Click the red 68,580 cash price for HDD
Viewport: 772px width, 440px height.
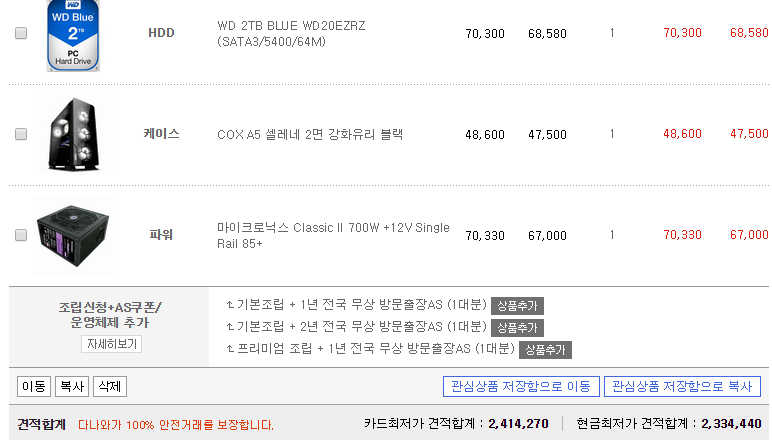pyautogui.click(x=749, y=33)
